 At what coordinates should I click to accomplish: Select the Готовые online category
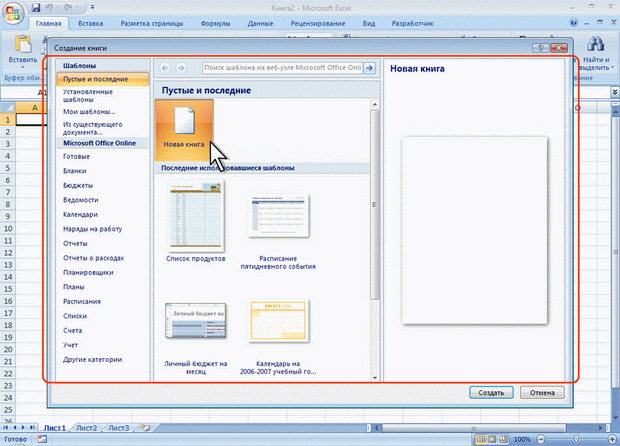coord(76,157)
